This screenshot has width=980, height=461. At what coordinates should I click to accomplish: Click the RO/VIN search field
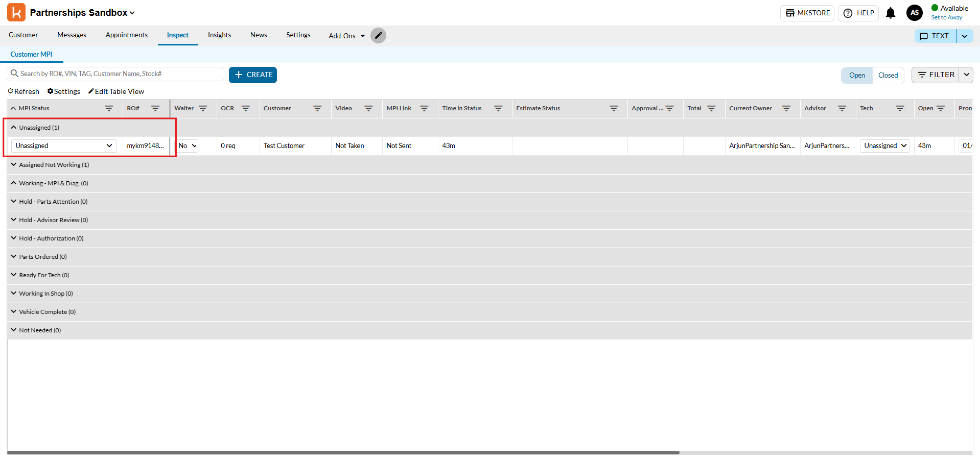[120, 74]
